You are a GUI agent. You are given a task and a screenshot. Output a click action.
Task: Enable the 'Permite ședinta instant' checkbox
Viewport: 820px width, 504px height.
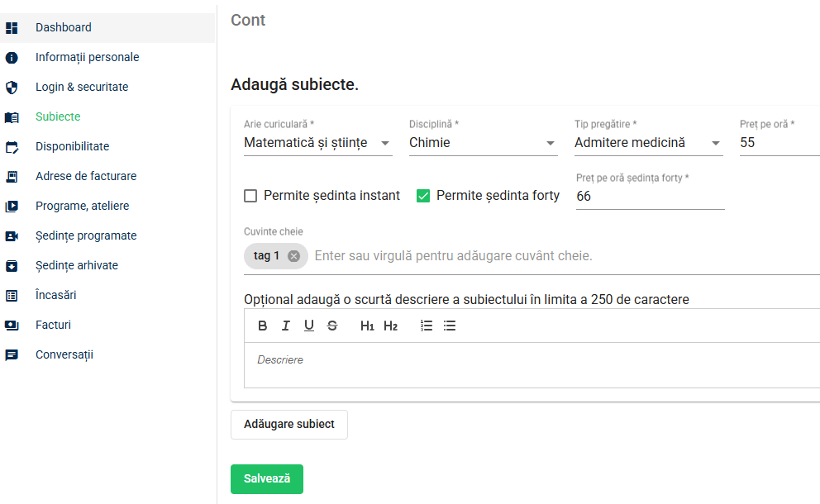250,196
